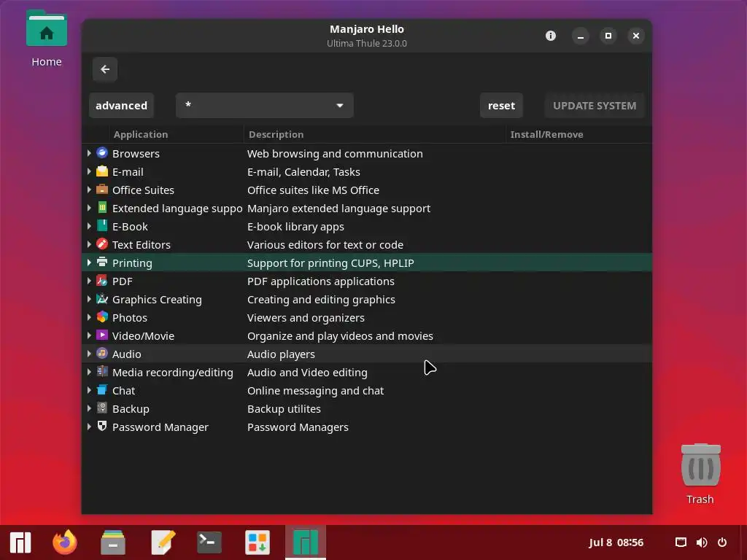Expand the Media recording/editing category
Viewport: 747px width, 560px height.
89,372
